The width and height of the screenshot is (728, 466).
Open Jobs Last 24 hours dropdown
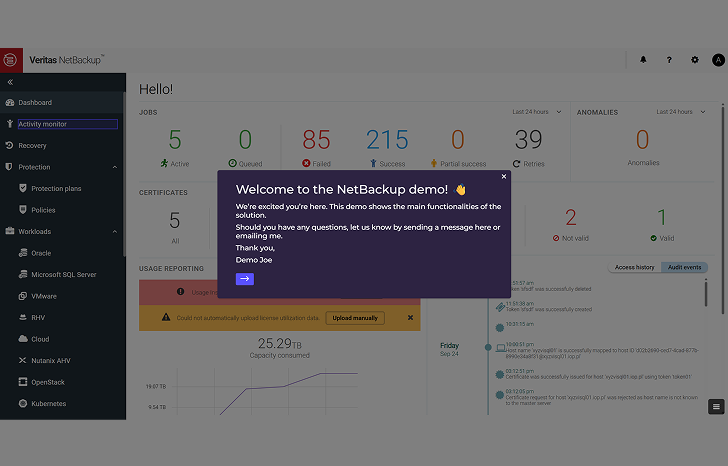coord(537,112)
